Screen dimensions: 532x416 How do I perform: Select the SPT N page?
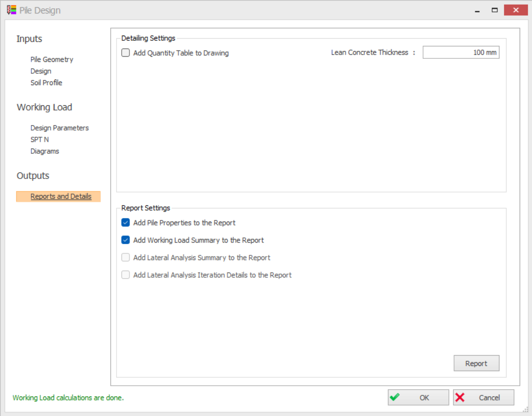[x=40, y=139]
